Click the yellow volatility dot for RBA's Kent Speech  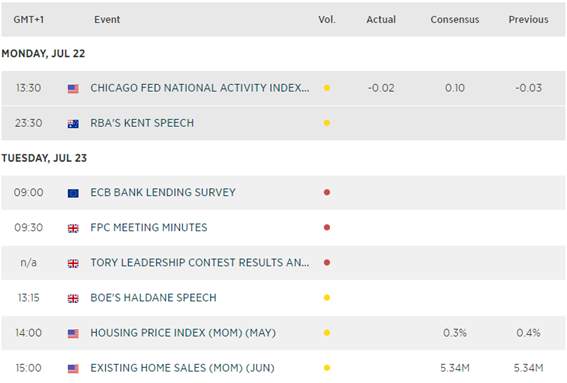(x=327, y=123)
